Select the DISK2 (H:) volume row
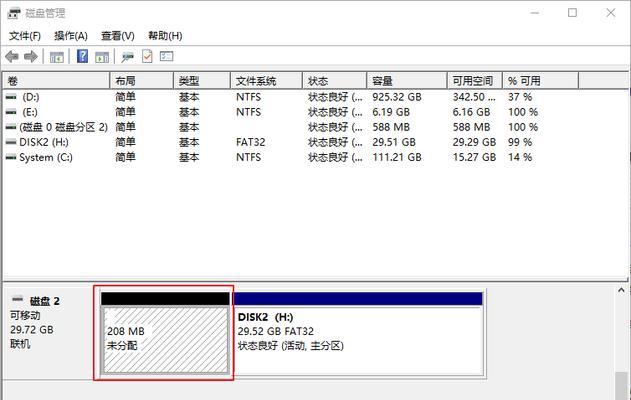Image resolution: width=631 pixels, height=400 pixels. pyautogui.click(x=291, y=142)
